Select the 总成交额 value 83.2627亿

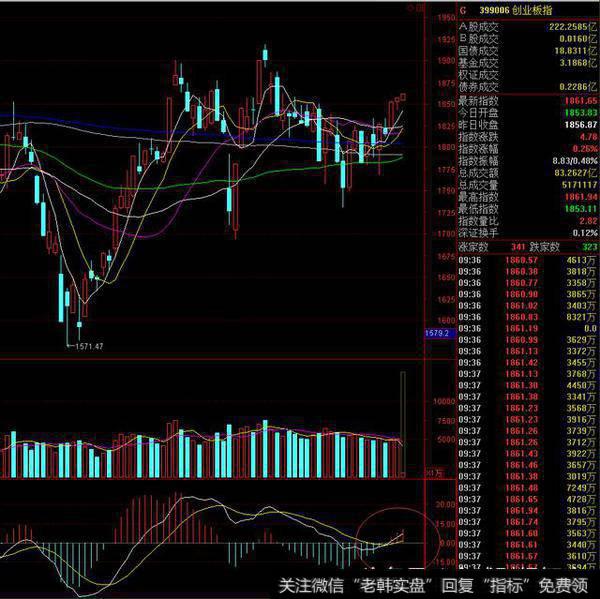pyautogui.click(x=576, y=173)
